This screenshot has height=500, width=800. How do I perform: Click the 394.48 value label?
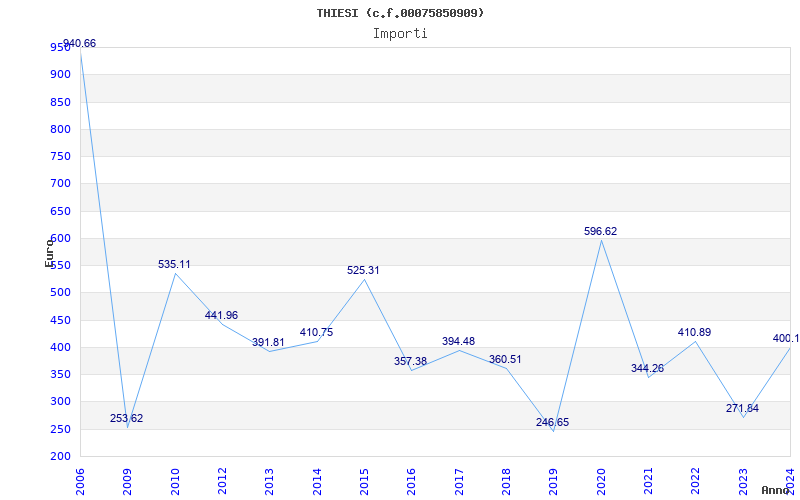[x=458, y=341]
